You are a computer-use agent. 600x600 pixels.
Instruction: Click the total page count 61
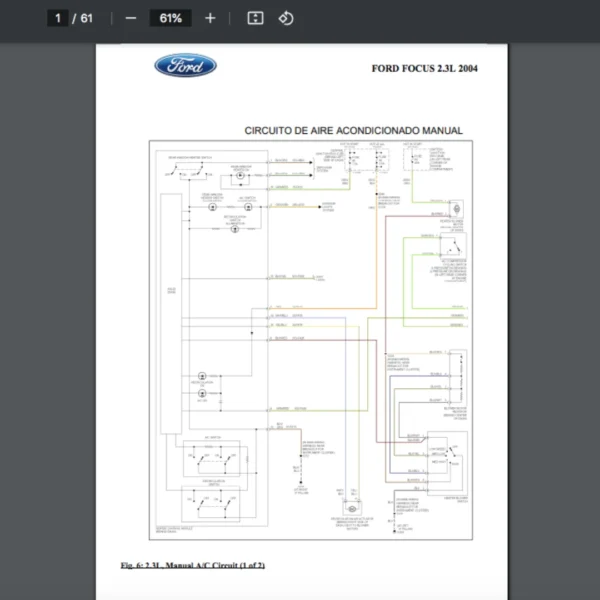87,18
